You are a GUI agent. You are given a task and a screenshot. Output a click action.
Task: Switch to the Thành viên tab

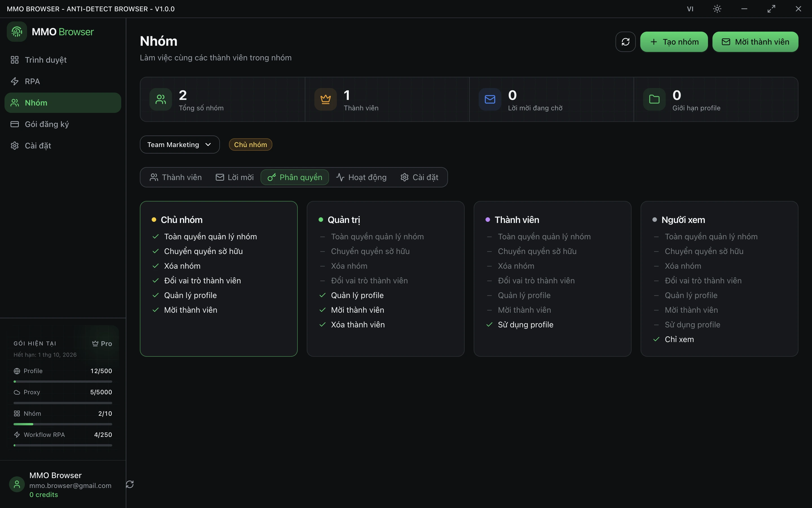176,177
